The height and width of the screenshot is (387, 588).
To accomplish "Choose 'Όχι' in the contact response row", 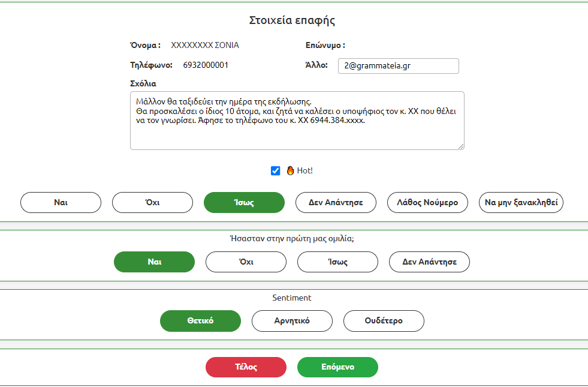I will tap(152, 203).
